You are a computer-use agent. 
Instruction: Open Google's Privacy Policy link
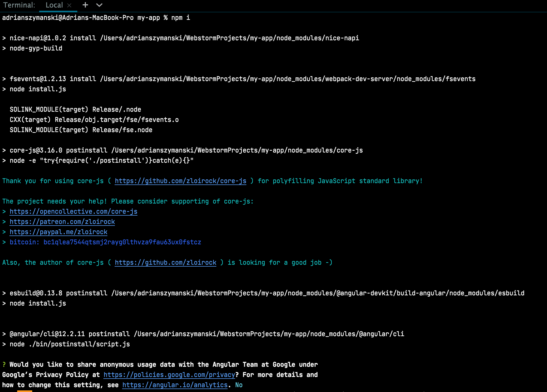pos(170,375)
